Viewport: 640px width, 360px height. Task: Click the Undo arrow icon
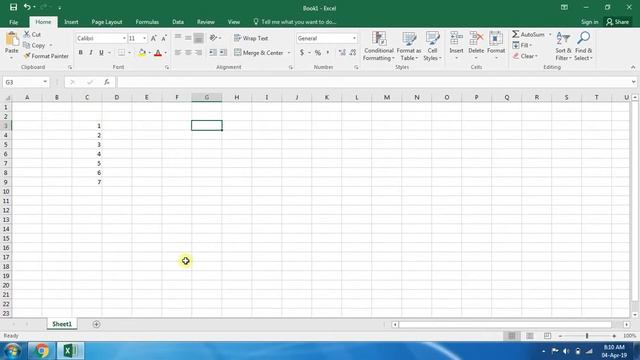coord(27,7)
